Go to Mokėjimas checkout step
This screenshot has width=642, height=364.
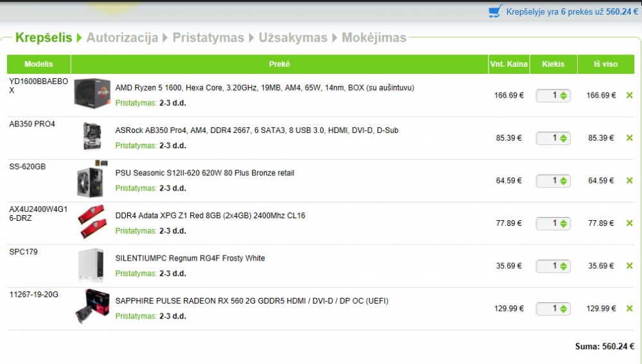pyautogui.click(x=374, y=38)
